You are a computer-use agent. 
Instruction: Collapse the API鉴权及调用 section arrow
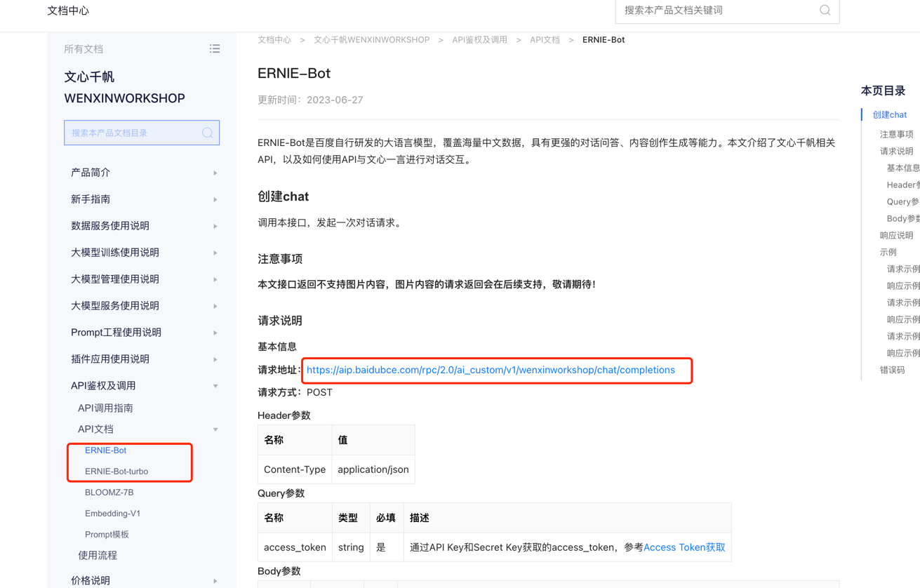tap(215, 386)
